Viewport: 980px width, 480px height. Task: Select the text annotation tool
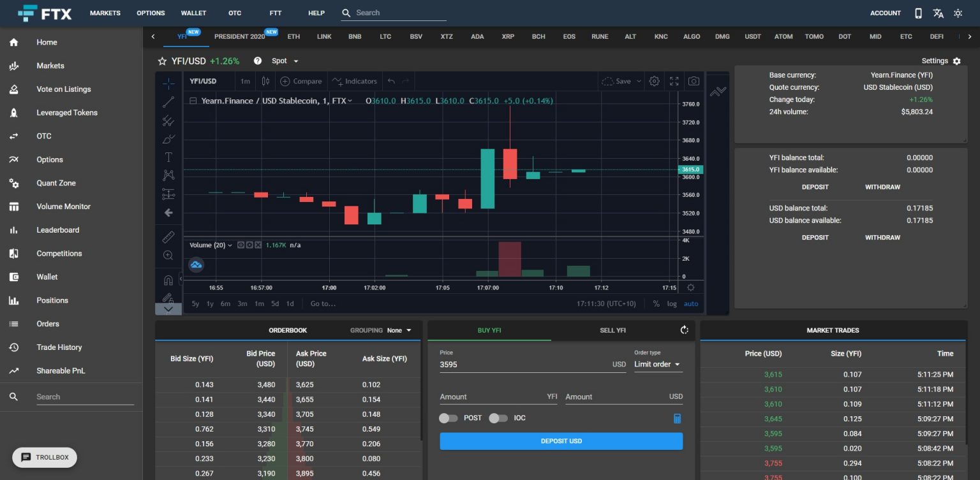pos(168,157)
